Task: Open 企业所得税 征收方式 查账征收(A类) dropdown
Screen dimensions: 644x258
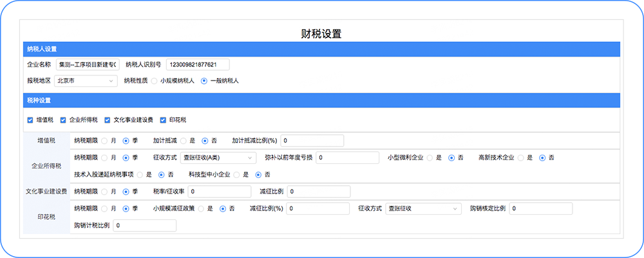Action: click(218, 157)
